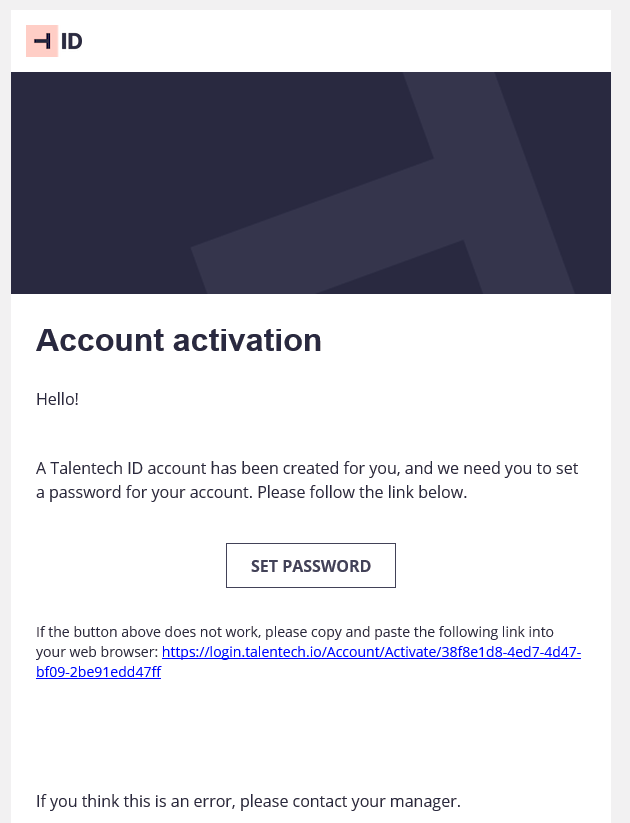Click the "Account activation" heading
This screenshot has width=630, height=823.
(178, 341)
